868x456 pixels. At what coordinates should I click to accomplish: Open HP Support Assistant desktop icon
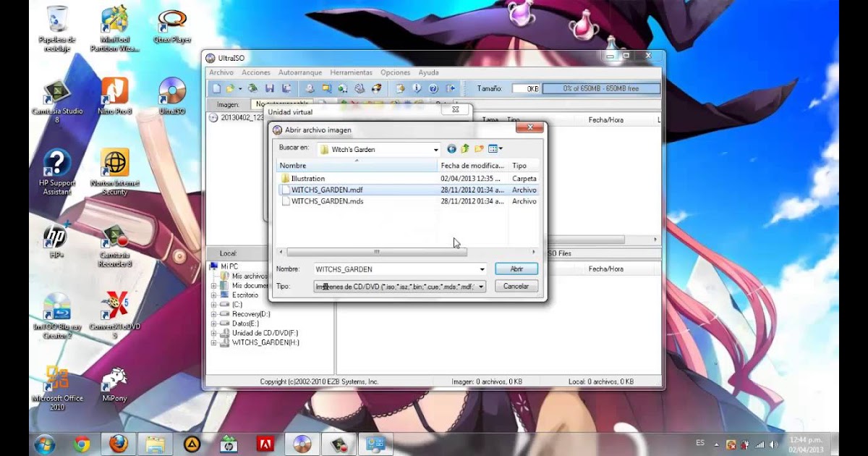pyautogui.click(x=56, y=172)
